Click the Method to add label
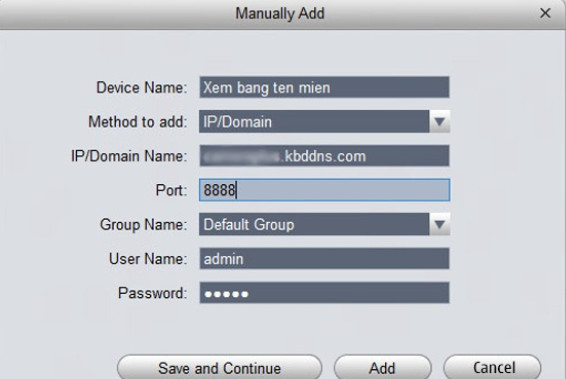This screenshot has height=379, width=566. pos(138,122)
